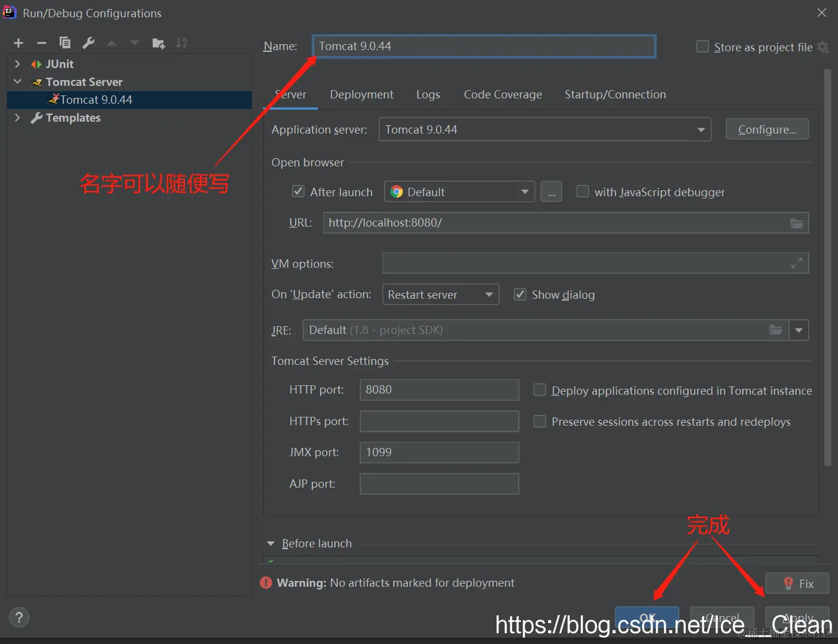Switch to the Deployment tab
The image size is (838, 644).
pyautogui.click(x=361, y=94)
